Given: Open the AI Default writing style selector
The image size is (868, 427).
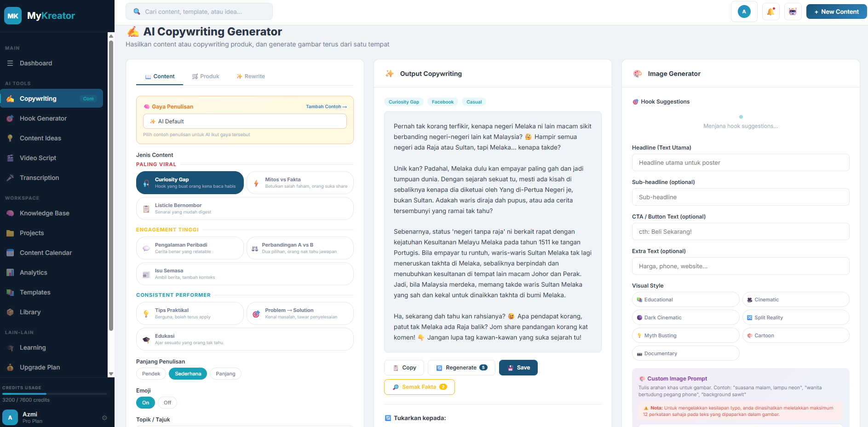Looking at the screenshot, I should (244, 121).
